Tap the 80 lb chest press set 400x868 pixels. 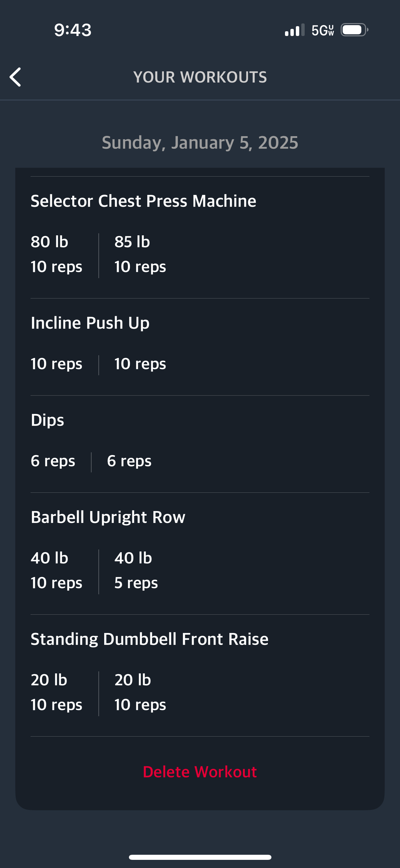point(57,254)
